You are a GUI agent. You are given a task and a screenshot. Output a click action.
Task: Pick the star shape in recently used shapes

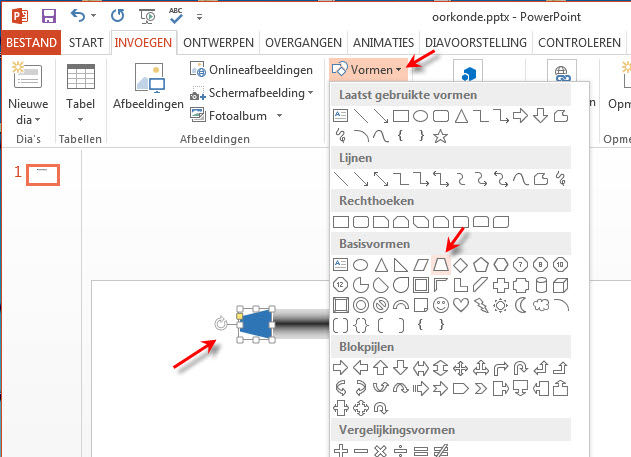click(x=440, y=136)
